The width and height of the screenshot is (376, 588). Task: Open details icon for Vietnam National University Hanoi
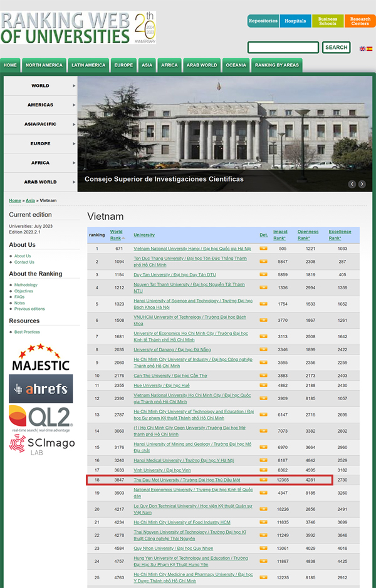264,248
